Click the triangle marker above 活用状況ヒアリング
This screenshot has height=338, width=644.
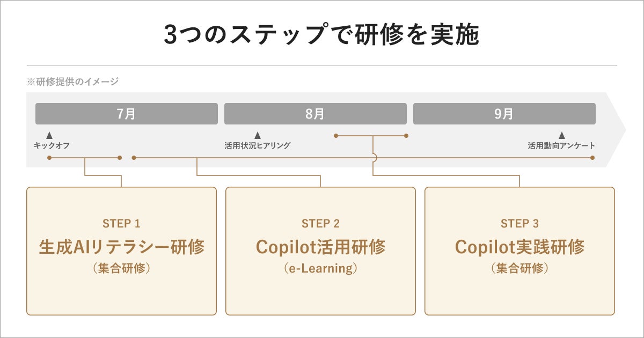coord(257,135)
